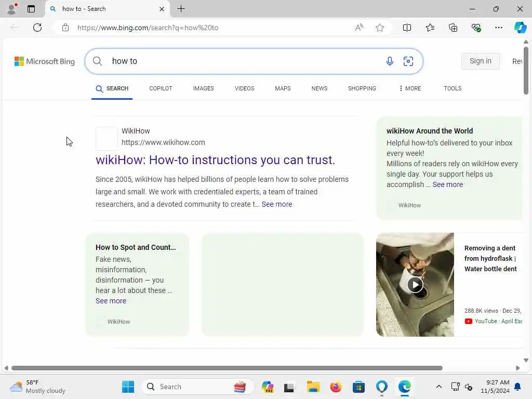Open the Windows Start menu
Viewport: 532px width, 399px height.
pyautogui.click(x=128, y=387)
